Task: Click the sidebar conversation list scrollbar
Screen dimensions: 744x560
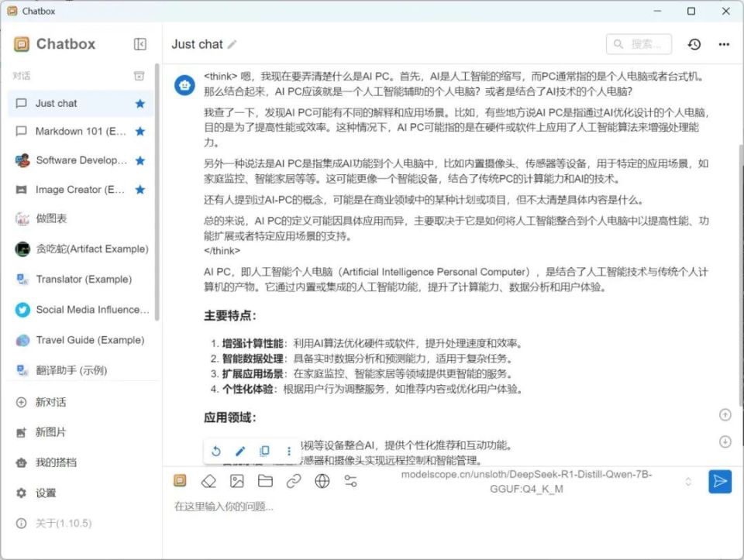Action: [x=157, y=192]
